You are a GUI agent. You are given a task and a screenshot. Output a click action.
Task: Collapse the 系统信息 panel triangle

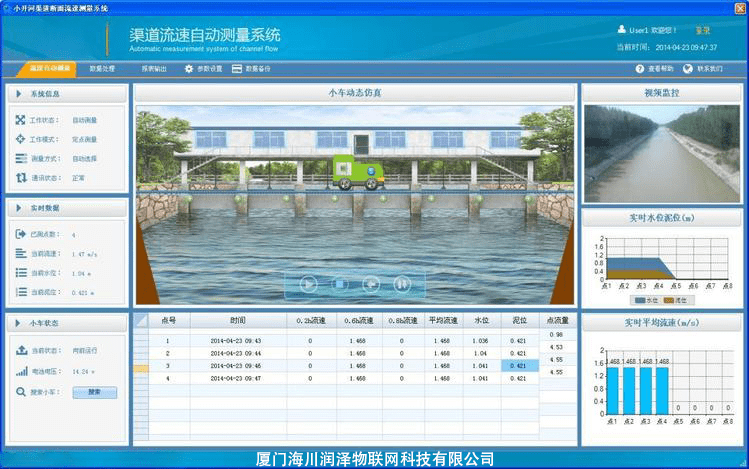point(19,94)
